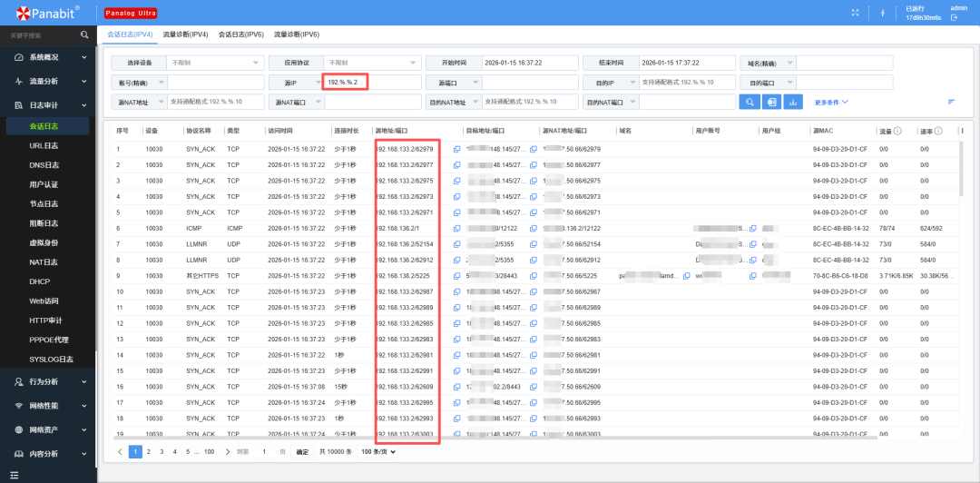Click 确定 to jump to page
980x483 pixels.
302,452
